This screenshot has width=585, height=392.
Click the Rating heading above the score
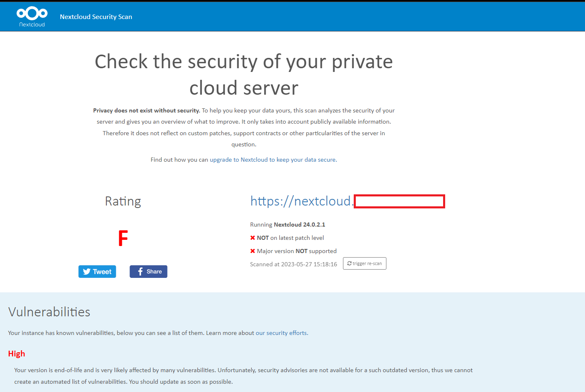point(122,201)
